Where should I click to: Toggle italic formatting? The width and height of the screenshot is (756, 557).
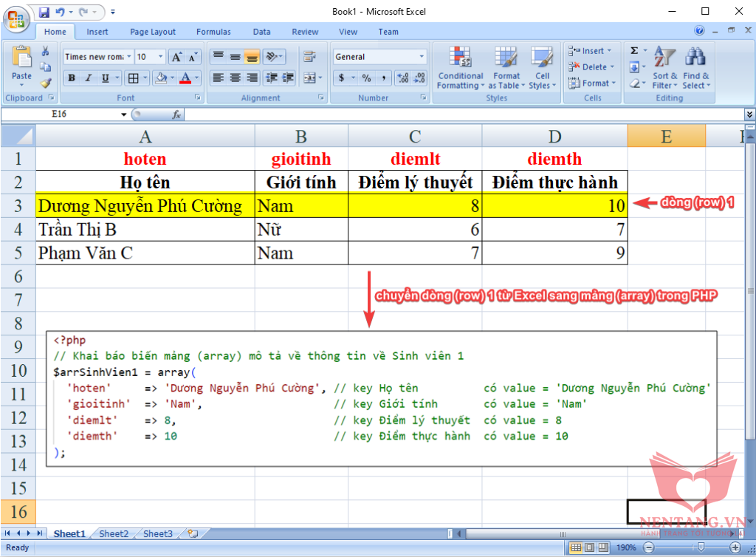89,78
